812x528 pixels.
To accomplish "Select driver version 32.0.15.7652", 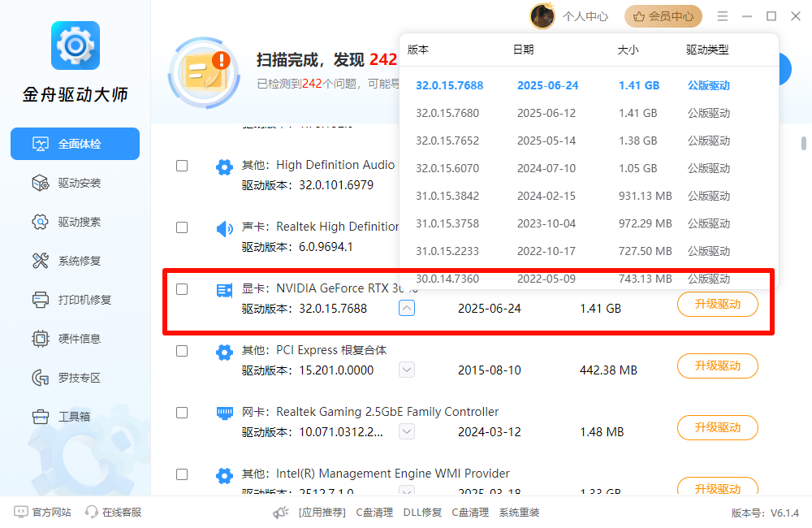I will (589, 141).
